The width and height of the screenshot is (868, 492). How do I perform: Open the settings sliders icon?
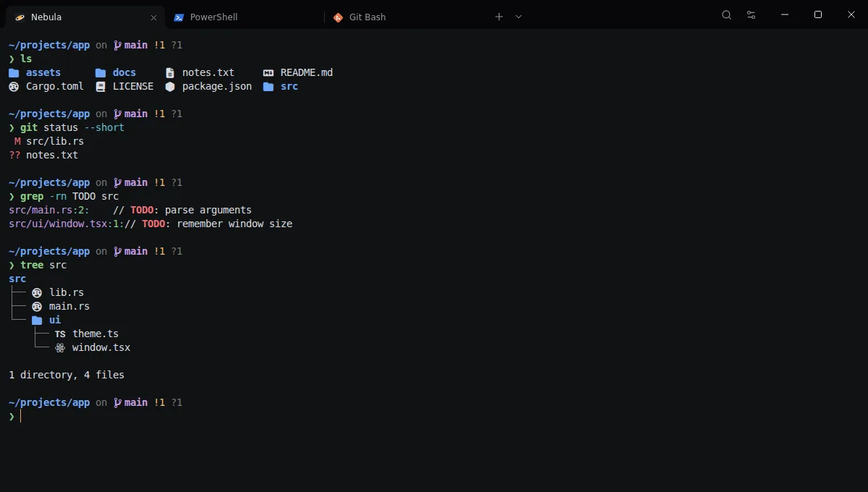[x=752, y=15]
